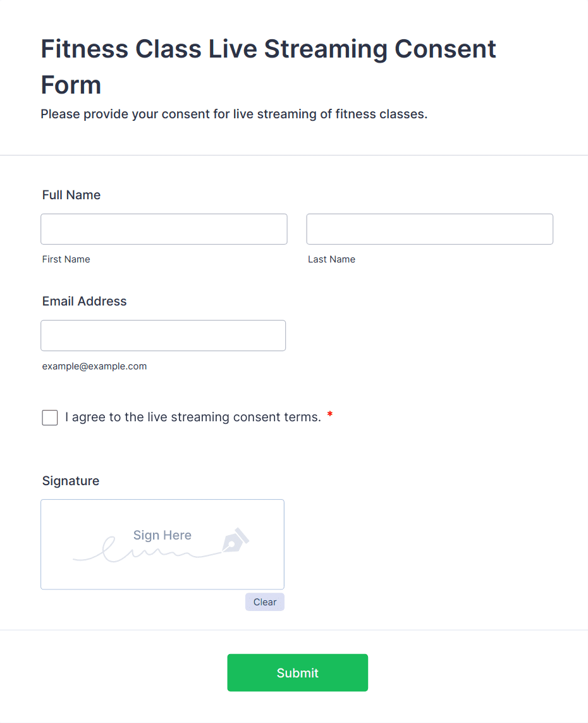The height and width of the screenshot is (723, 588).
Task: Click the form description subtitle text
Action: coord(234,114)
